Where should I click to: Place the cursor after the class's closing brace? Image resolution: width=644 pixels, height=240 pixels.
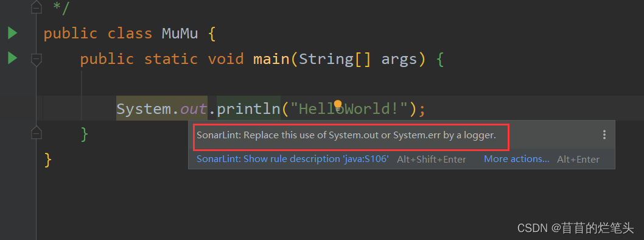coord(54,160)
